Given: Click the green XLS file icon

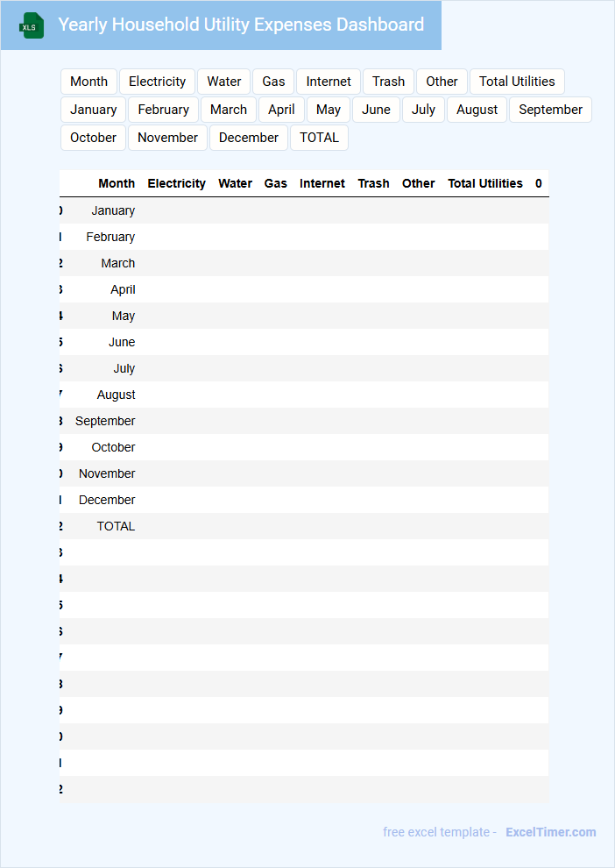Looking at the screenshot, I should point(32,25).
